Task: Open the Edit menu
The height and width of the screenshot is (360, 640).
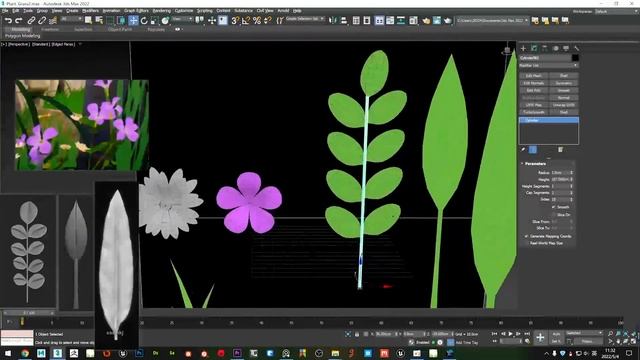Action: (x=16, y=11)
